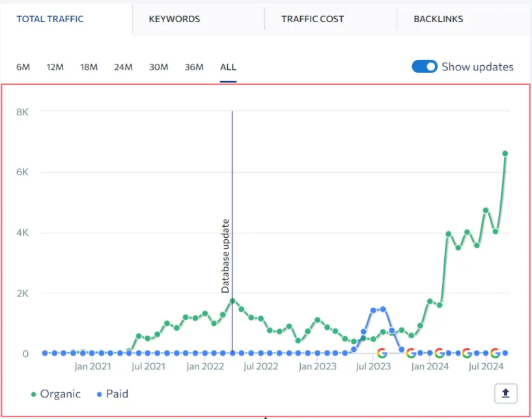
Task: Click the Google update icon near Jul 2023
Action: (381, 353)
